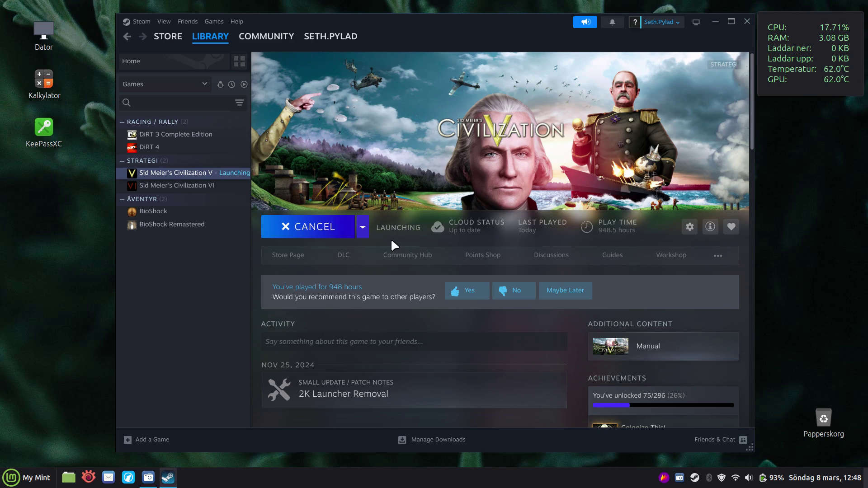The width and height of the screenshot is (868, 488).
Task: Click Maybe Later on recommendation prompt
Action: [x=565, y=291]
